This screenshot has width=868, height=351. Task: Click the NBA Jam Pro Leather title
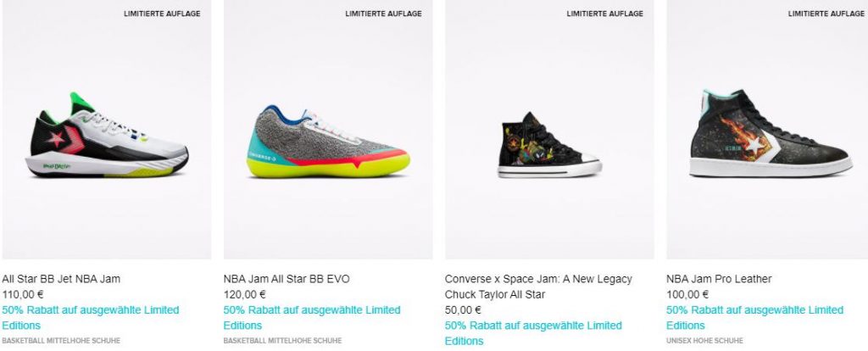click(719, 279)
